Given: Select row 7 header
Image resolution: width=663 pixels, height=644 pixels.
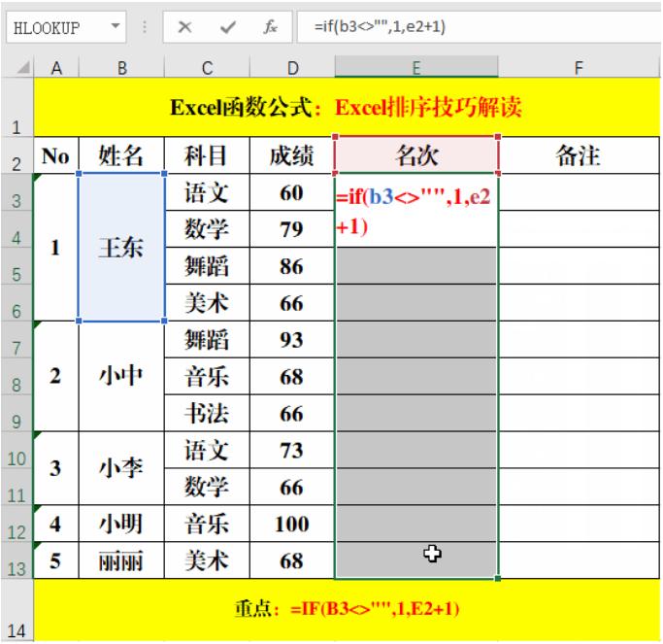Looking at the screenshot, I should click(x=17, y=340).
